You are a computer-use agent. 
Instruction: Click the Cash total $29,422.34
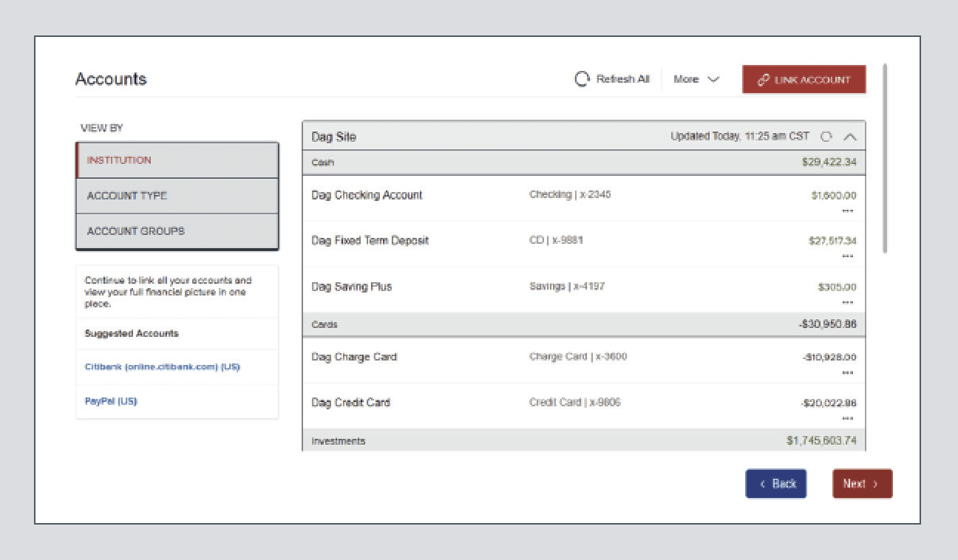click(x=829, y=163)
